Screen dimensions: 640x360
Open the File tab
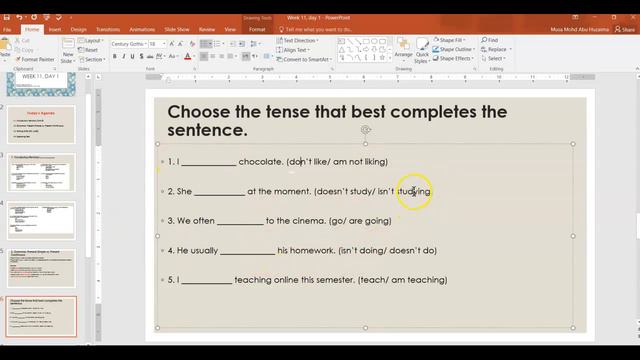[7, 29]
